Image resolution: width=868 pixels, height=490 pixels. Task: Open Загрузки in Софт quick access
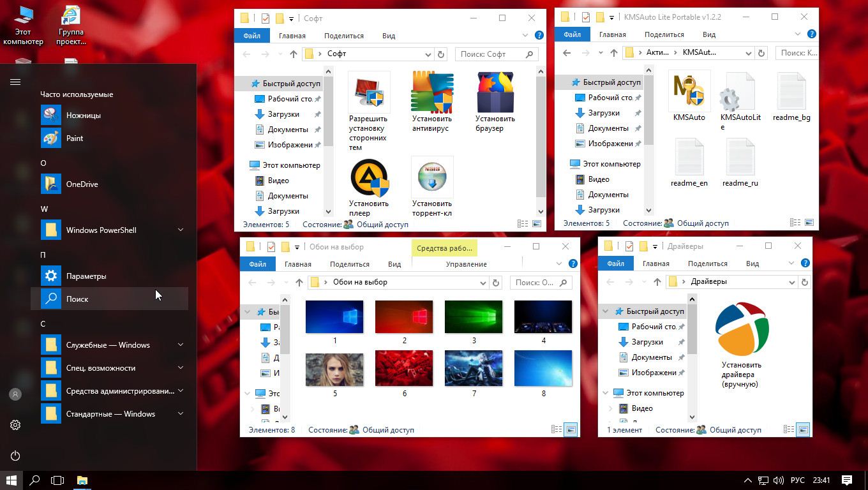coord(283,114)
